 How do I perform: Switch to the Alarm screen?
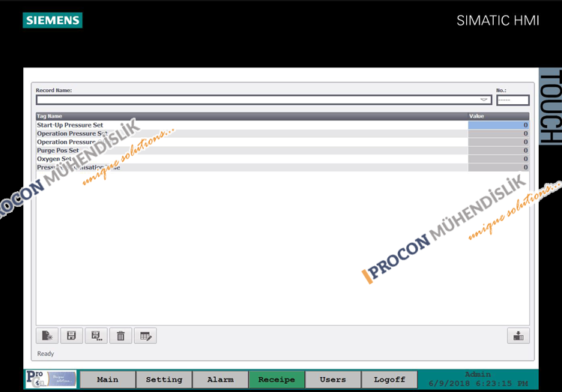tap(220, 379)
